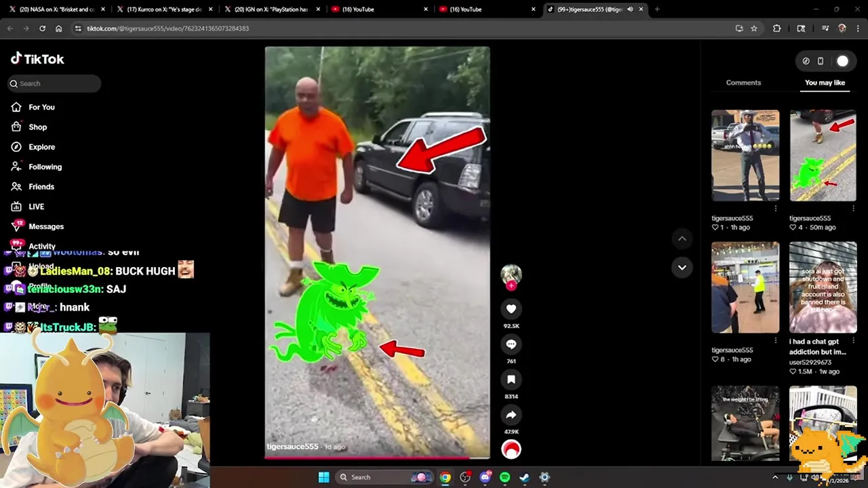Seek in the video's red progress bar
868x488 pixels.
pos(377,457)
